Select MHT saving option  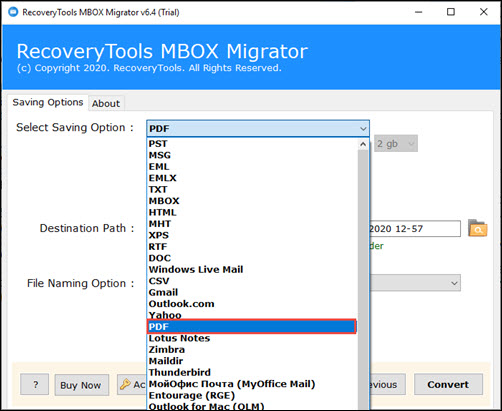(252, 224)
